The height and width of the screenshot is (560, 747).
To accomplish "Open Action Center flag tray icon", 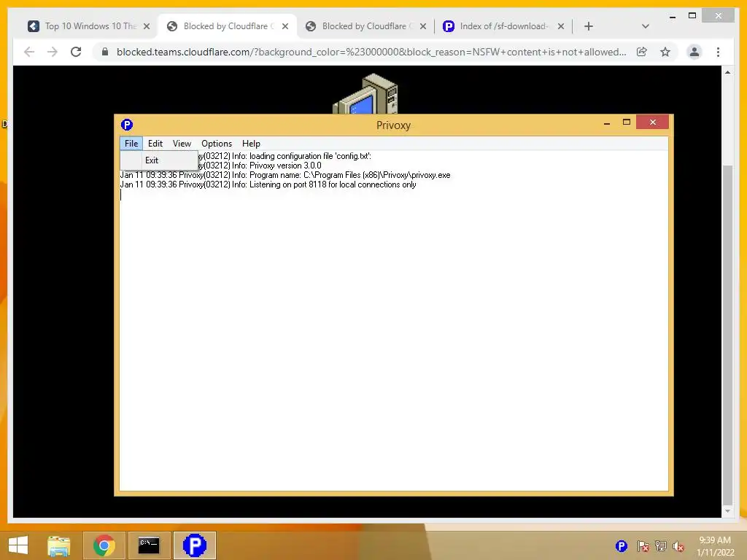I will [643, 546].
